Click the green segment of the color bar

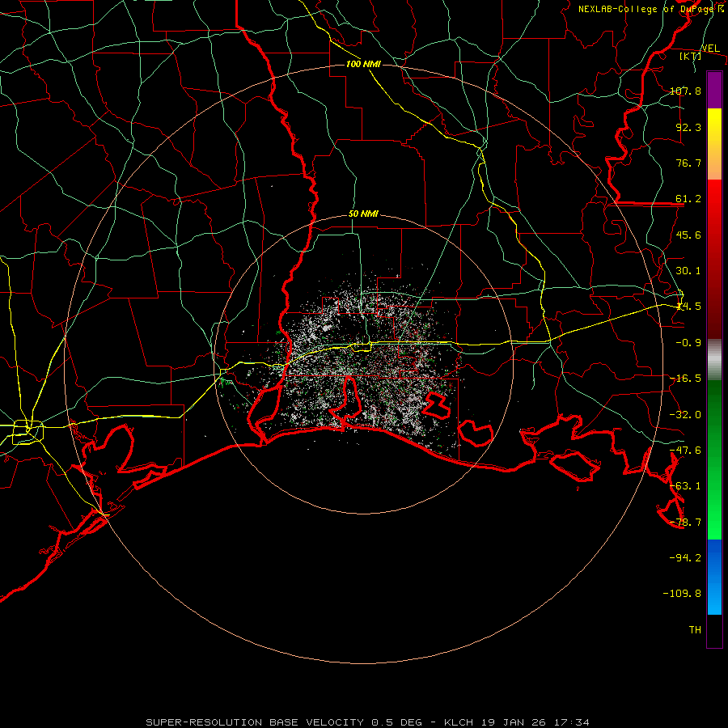pos(714,459)
